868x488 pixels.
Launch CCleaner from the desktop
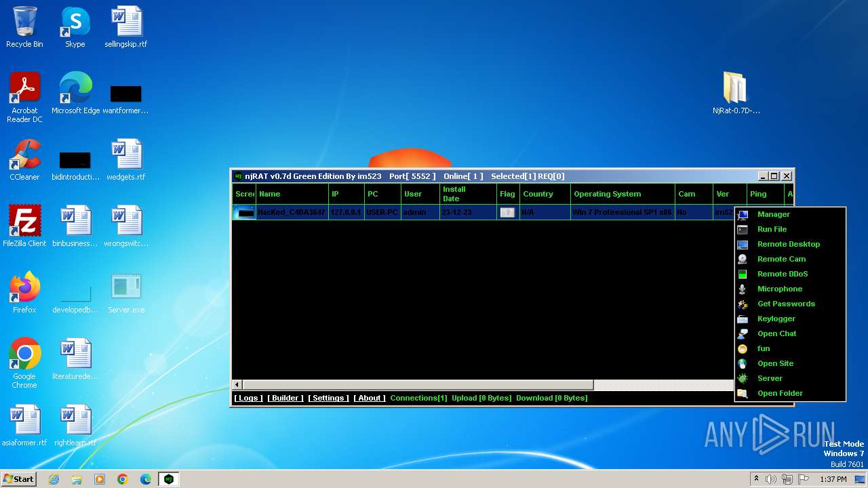click(x=24, y=160)
